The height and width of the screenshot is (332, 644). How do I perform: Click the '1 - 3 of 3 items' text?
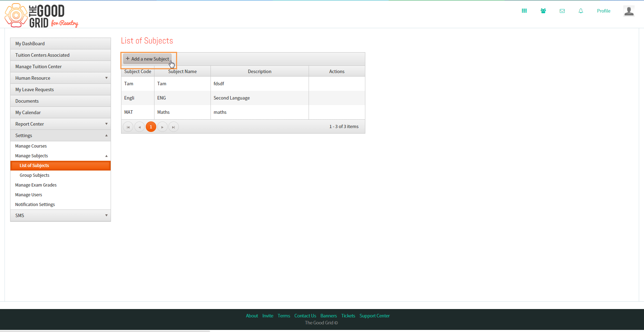344,126
